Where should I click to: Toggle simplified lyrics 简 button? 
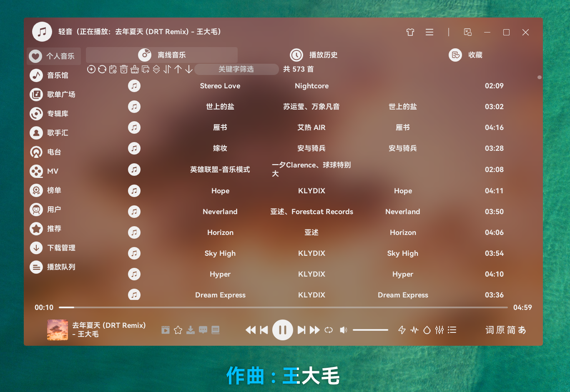pos(511,330)
